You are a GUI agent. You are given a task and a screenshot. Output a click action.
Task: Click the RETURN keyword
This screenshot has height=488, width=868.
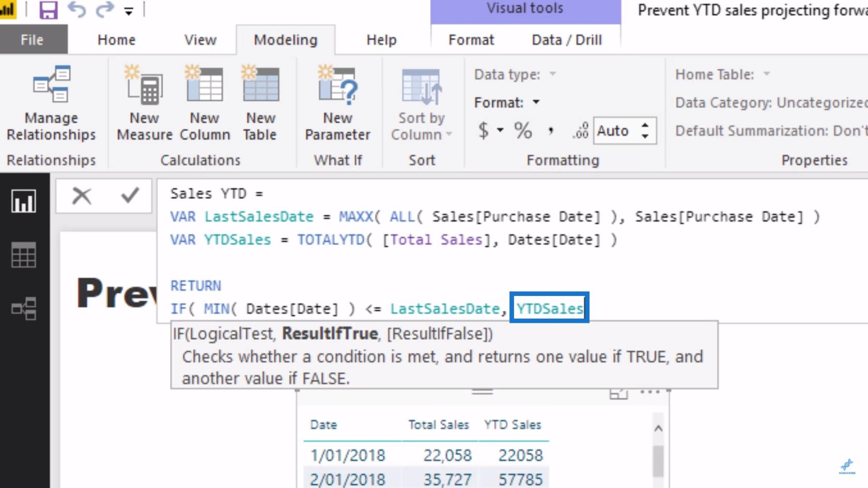click(x=196, y=286)
